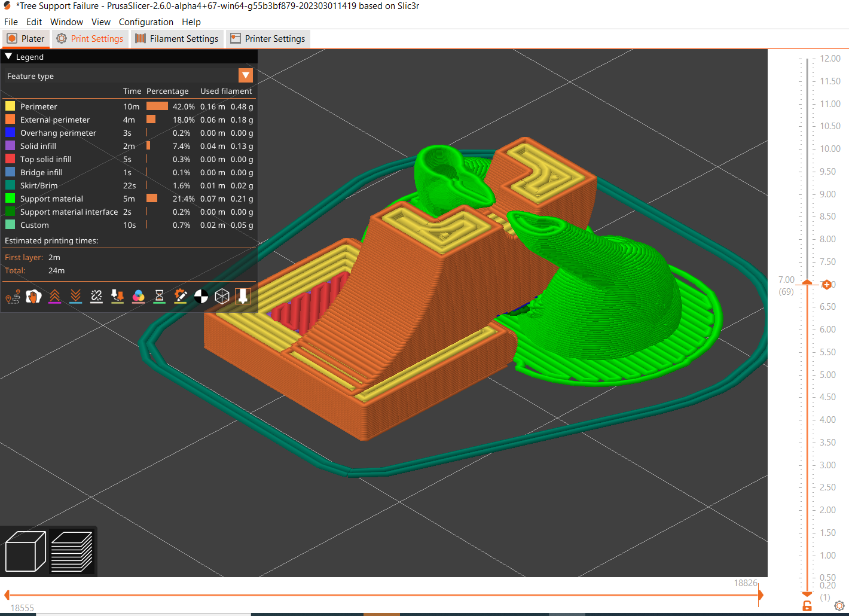The width and height of the screenshot is (849, 616).
Task: Toggle custom G-codes gear-pencil icon
Action: tap(180, 296)
